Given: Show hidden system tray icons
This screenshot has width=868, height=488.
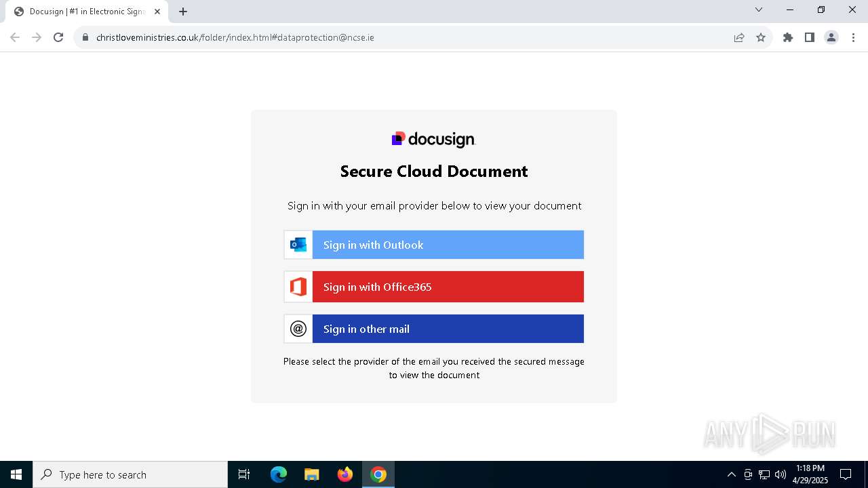Looking at the screenshot, I should click(731, 474).
